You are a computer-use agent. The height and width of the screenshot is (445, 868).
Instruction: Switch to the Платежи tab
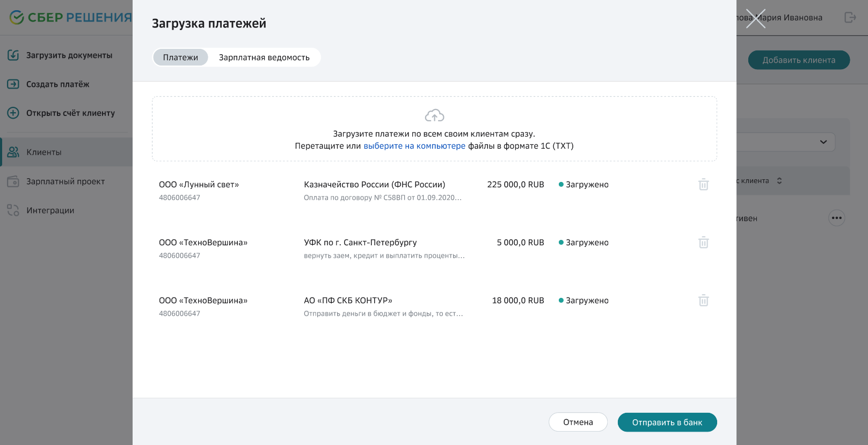180,57
